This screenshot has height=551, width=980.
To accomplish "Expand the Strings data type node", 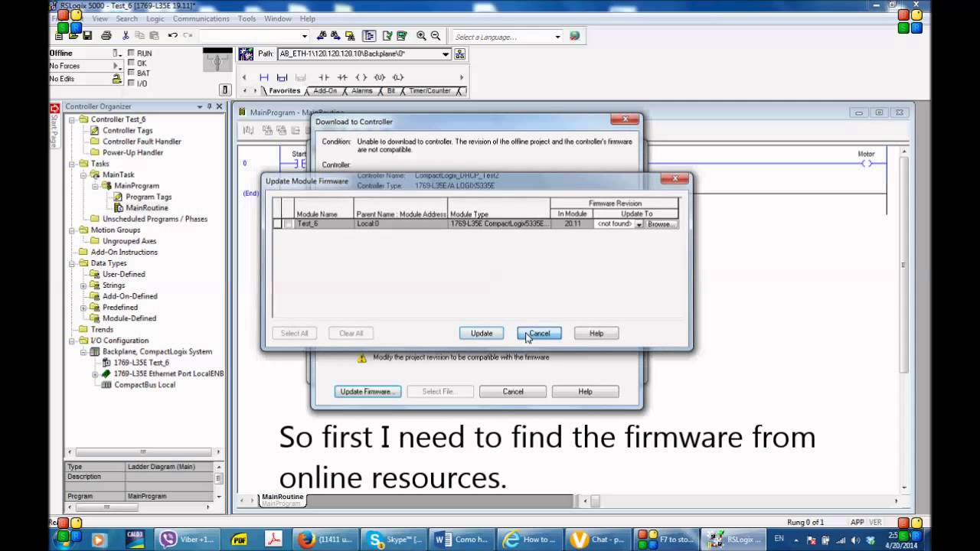I will click(83, 285).
